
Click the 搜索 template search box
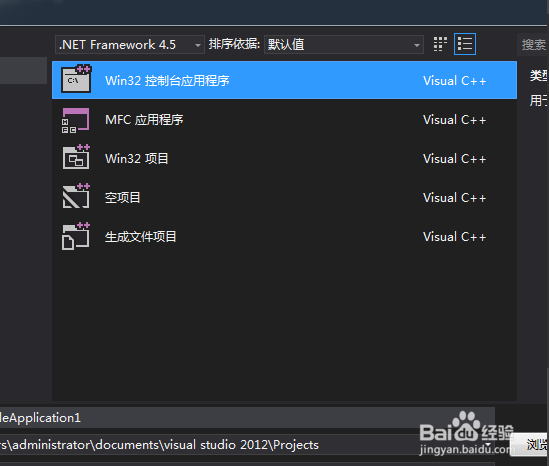pyautogui.click(x=533, y=44)
